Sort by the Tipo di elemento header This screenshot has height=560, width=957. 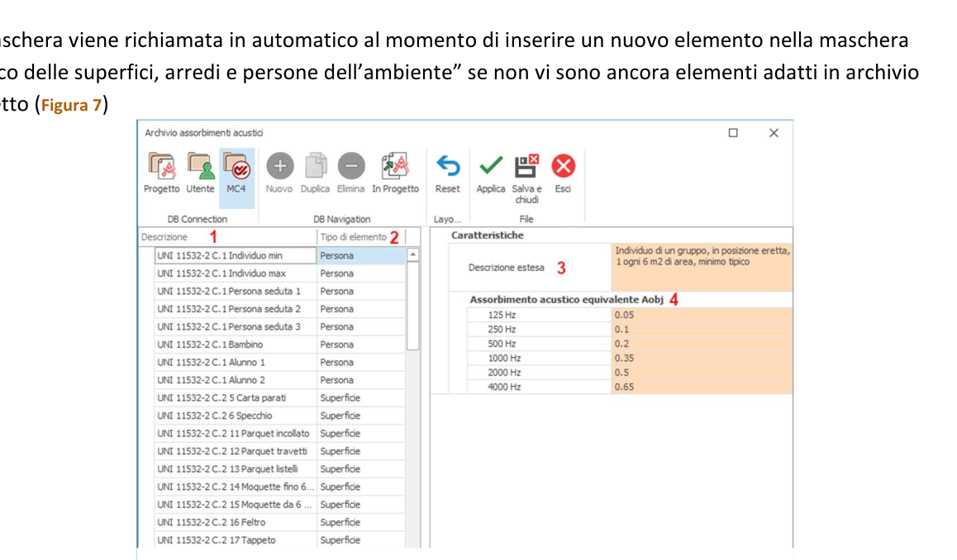(360, 237)
